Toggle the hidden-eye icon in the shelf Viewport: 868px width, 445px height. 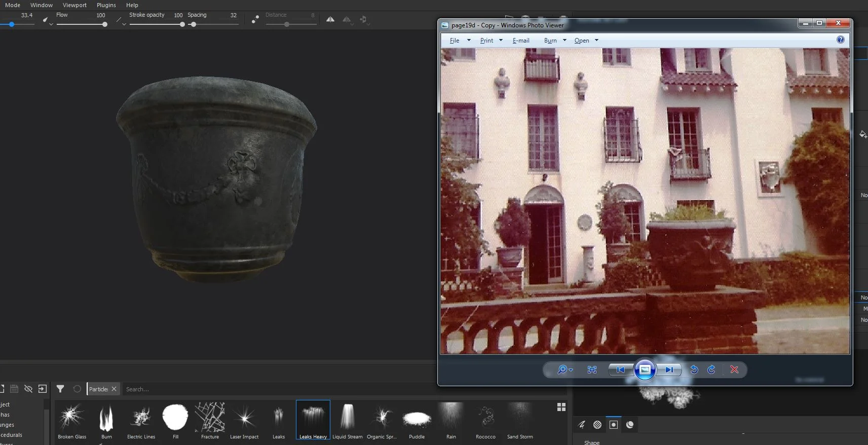click(28, 389)
